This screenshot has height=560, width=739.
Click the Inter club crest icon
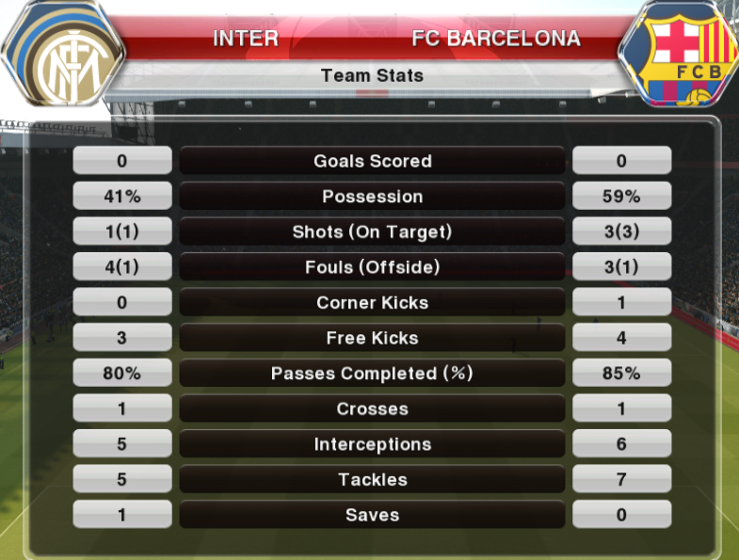pyautogui.click(x=63, y=54)
